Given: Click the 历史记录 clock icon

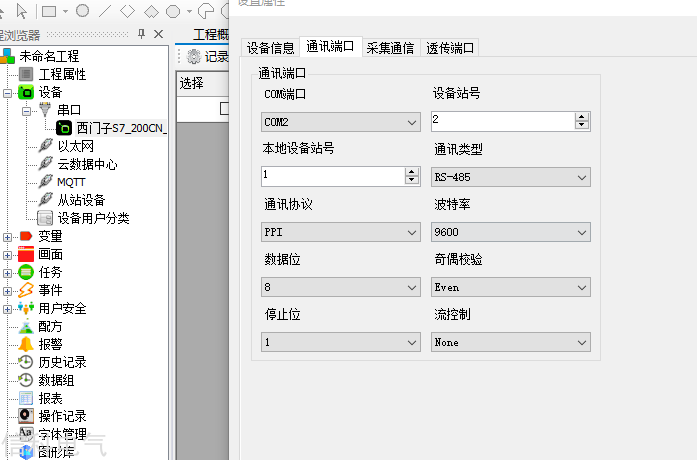Looking at the screenshot, I should (26, 362).
